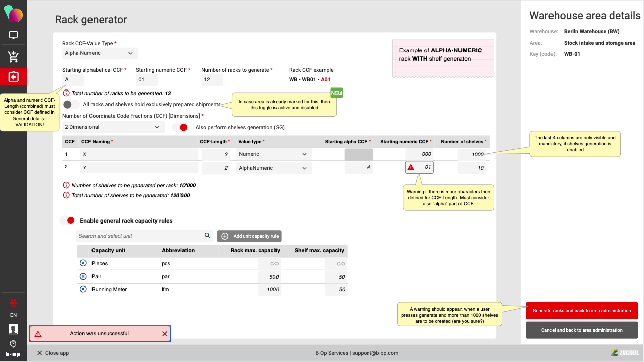
Task: Click the search magnifier in unit field
Action: (207, 236)
